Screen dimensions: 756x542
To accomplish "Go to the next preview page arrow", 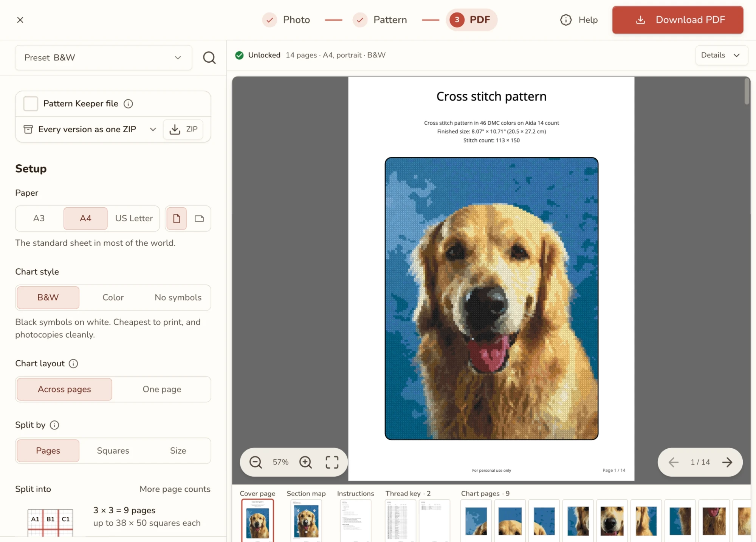I will 727,462.
